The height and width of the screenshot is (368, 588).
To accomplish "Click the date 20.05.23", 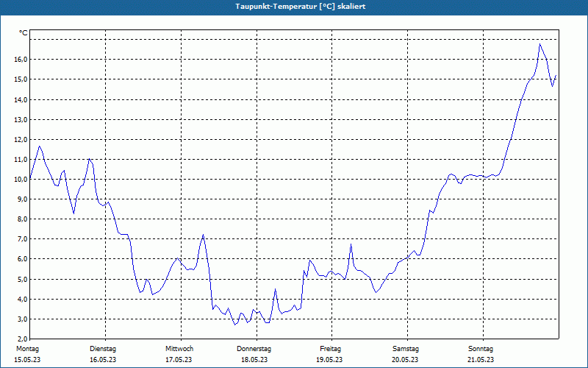I will point(405,360).
